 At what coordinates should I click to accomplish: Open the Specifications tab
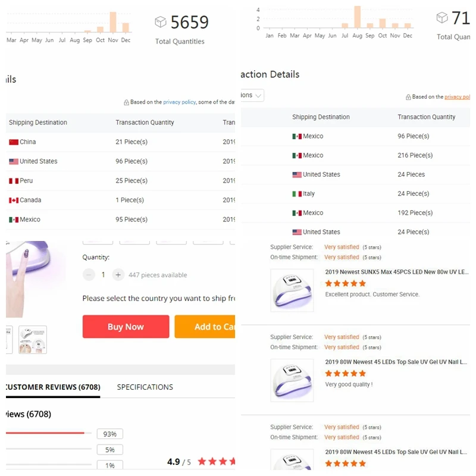pos(145,387)
